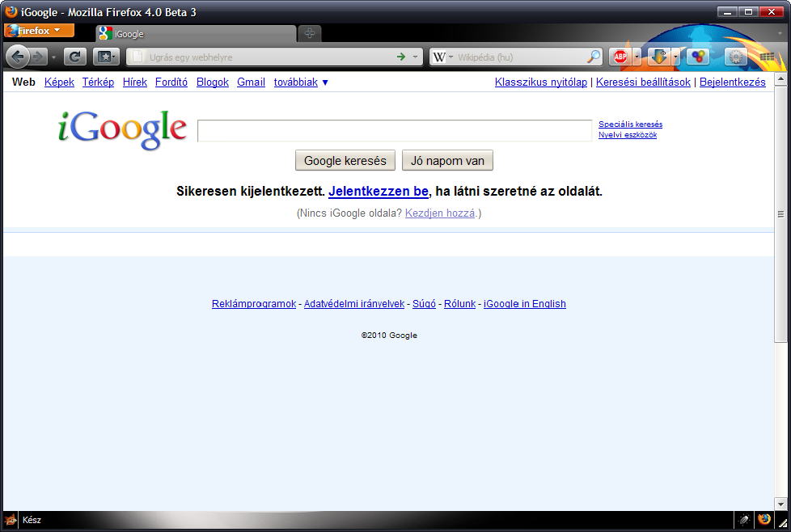Click the Firefox globe icon in status bar

pos(764,519)
